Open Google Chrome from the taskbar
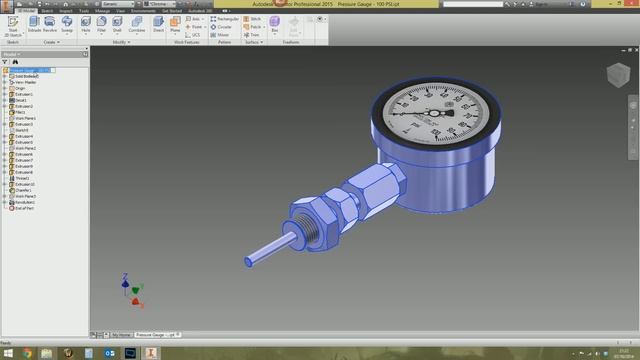640x360 pixels. click(27, 353)
